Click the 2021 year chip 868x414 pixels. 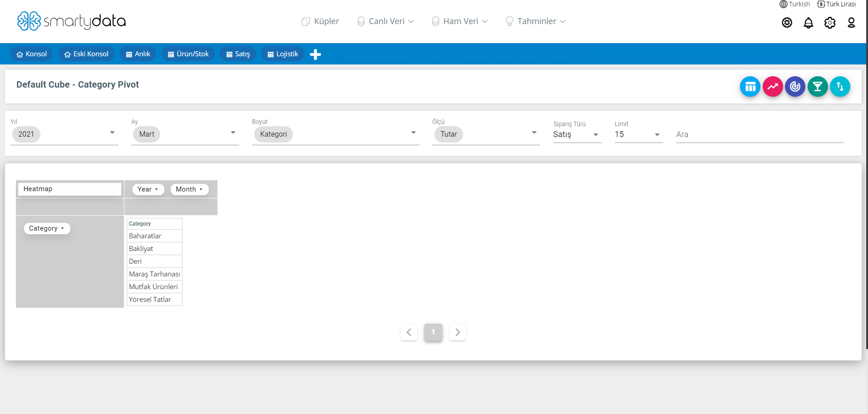coord(26,134)
